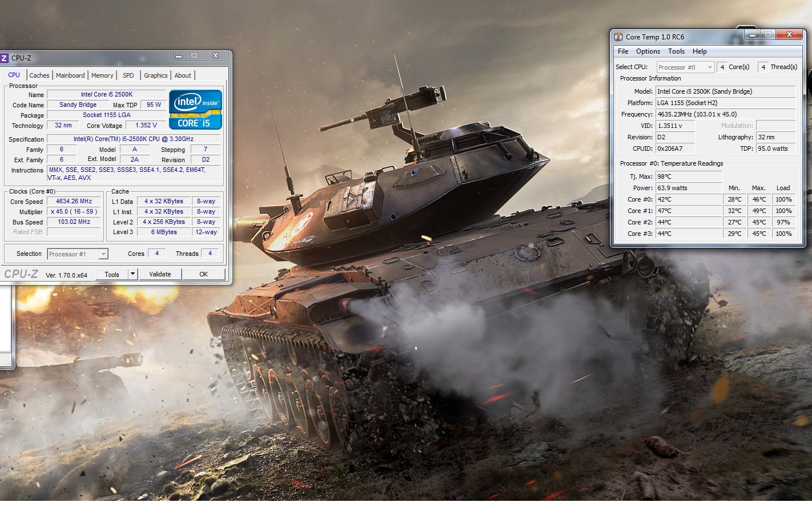Open the About tab in CPU-Z
The height and width of the screenshot is (506, 812).
183,75
